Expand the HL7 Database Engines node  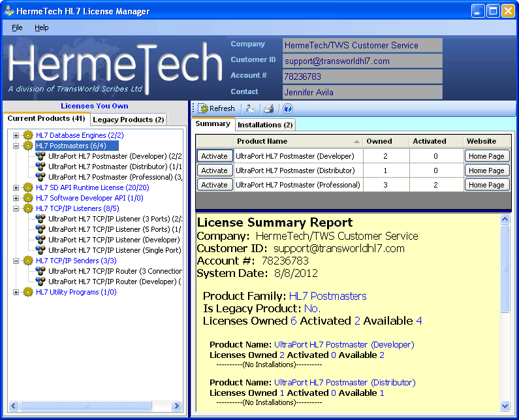[16, 135]
